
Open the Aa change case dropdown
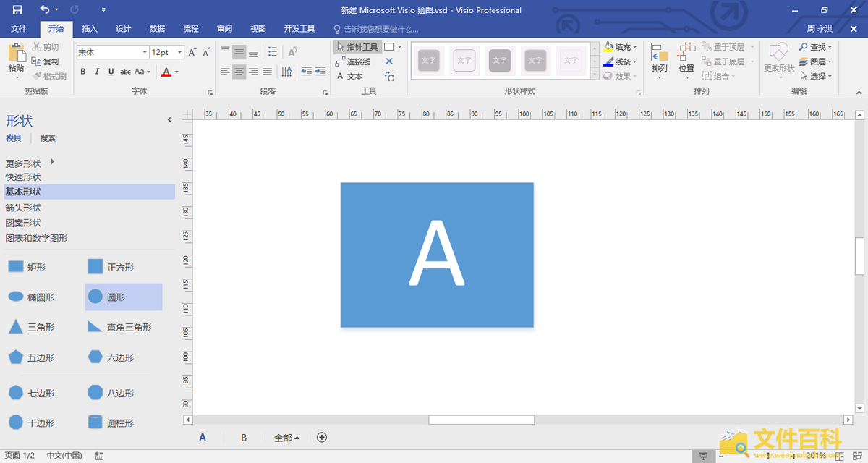pyautogui.click(x=142, y=72)
